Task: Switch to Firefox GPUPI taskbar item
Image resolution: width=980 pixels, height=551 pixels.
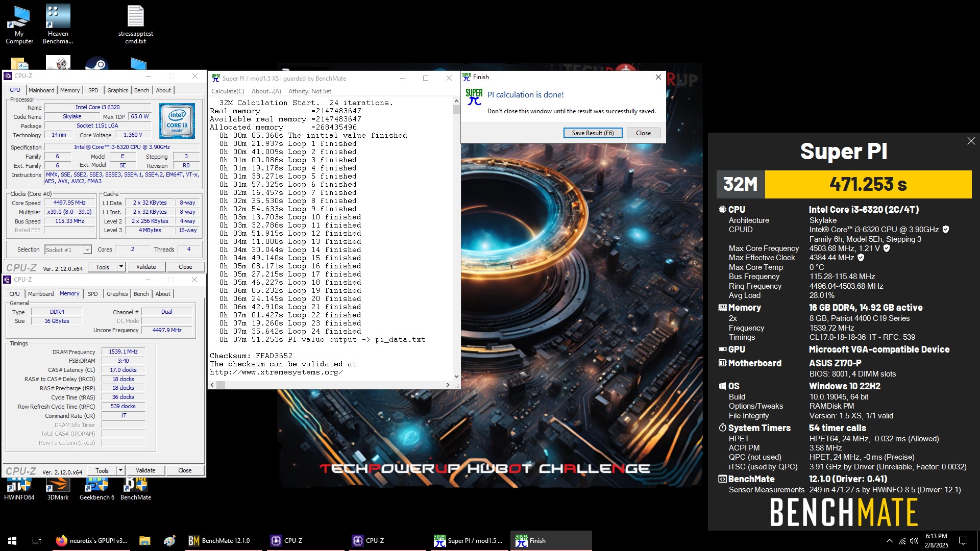Action: click(x=92, y=541)
